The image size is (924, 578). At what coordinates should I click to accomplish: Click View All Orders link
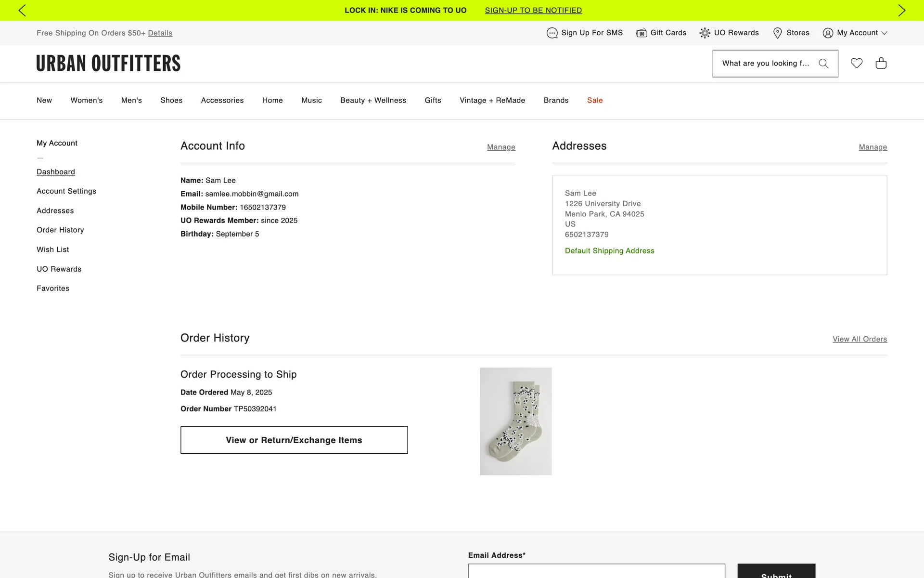pyautogui.click(x=860, y=339)
